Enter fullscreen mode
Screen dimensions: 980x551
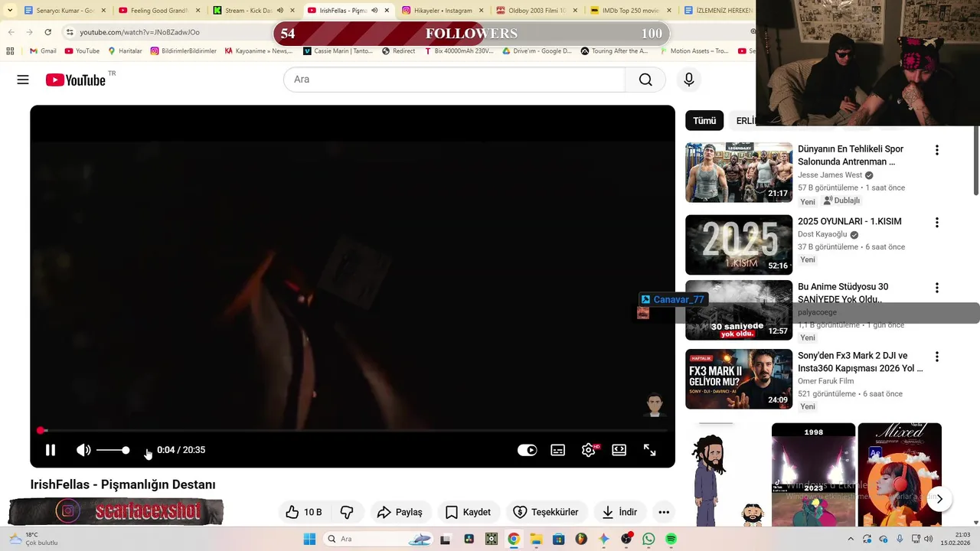click(x=649, y=450)
